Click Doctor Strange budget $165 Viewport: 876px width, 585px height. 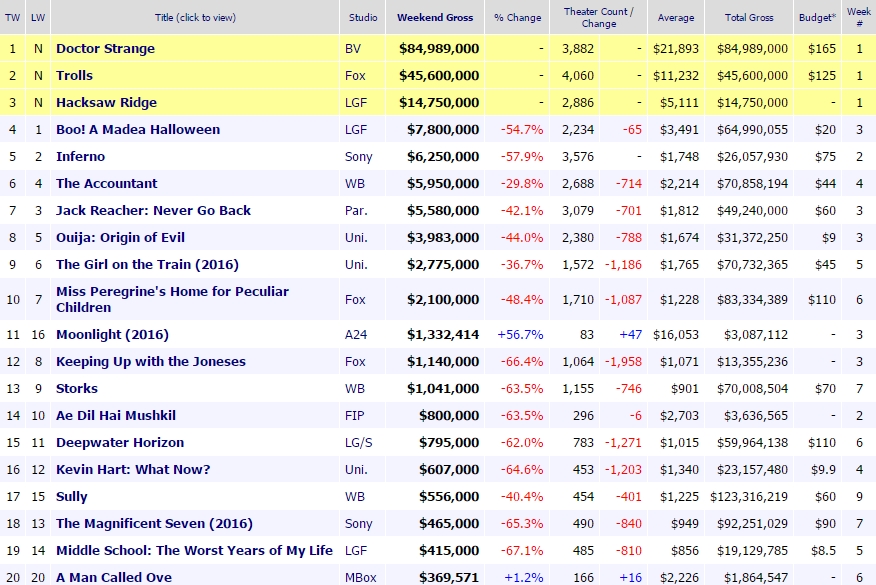tap(822, 49)
